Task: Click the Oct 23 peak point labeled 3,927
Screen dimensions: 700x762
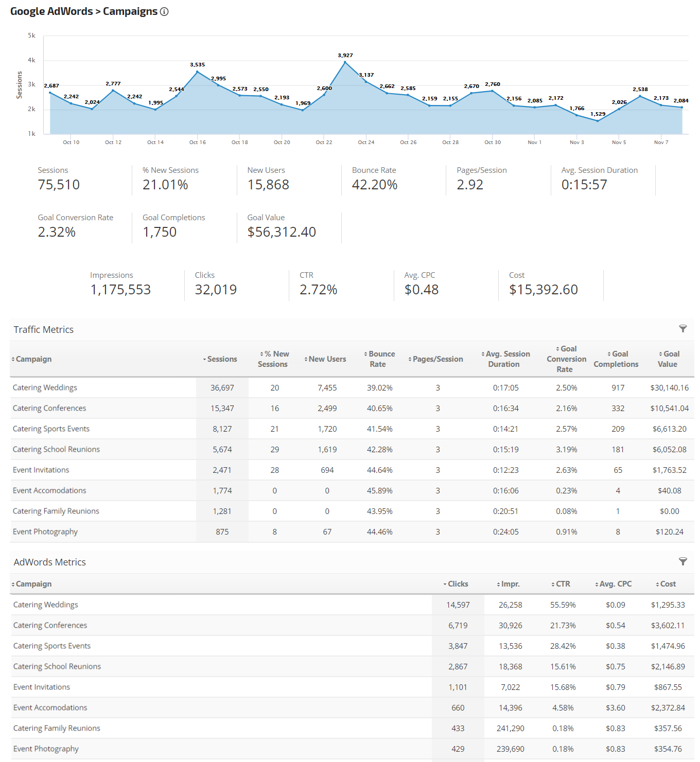Action: click(345, 62)
